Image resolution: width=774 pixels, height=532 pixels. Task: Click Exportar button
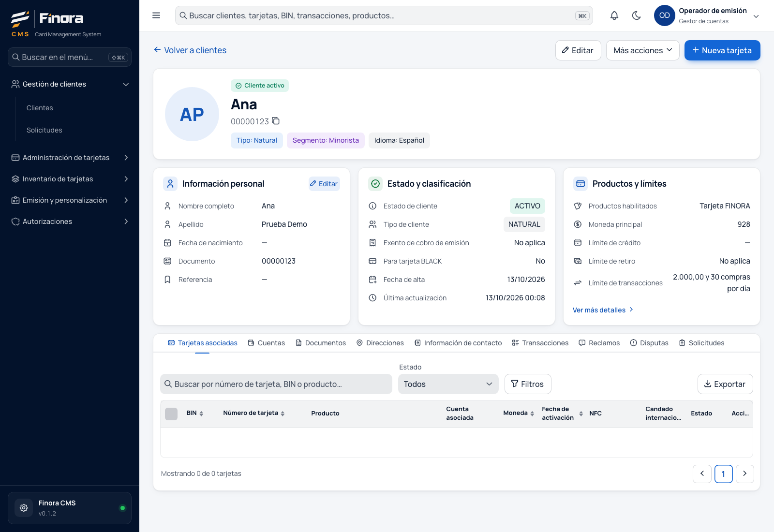[x=725, y=384]
